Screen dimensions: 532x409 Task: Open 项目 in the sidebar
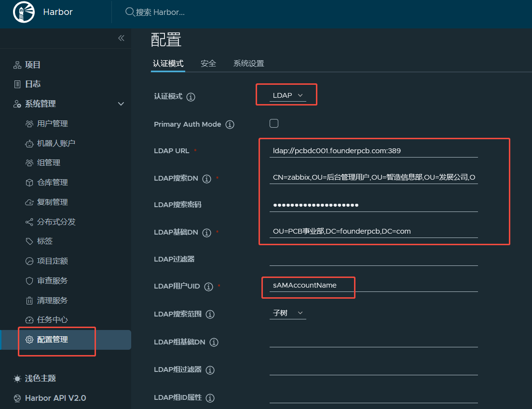point(33,65)
